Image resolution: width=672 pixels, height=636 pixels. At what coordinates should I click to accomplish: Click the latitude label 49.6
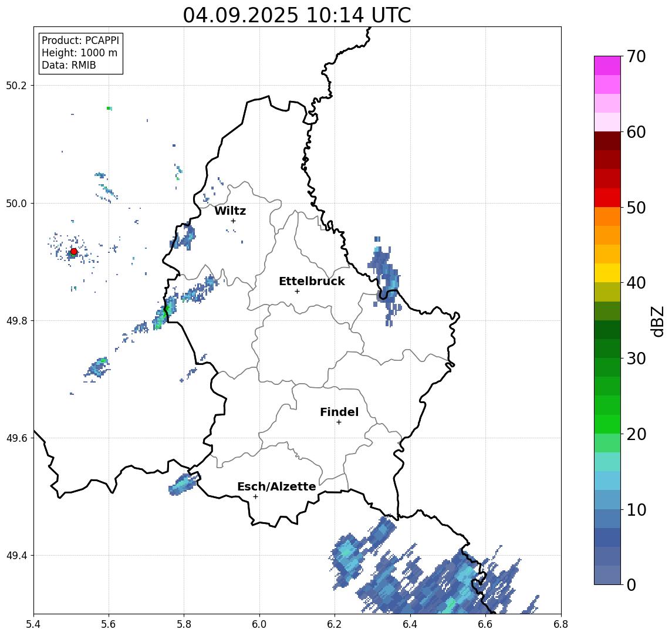point(16,438)
